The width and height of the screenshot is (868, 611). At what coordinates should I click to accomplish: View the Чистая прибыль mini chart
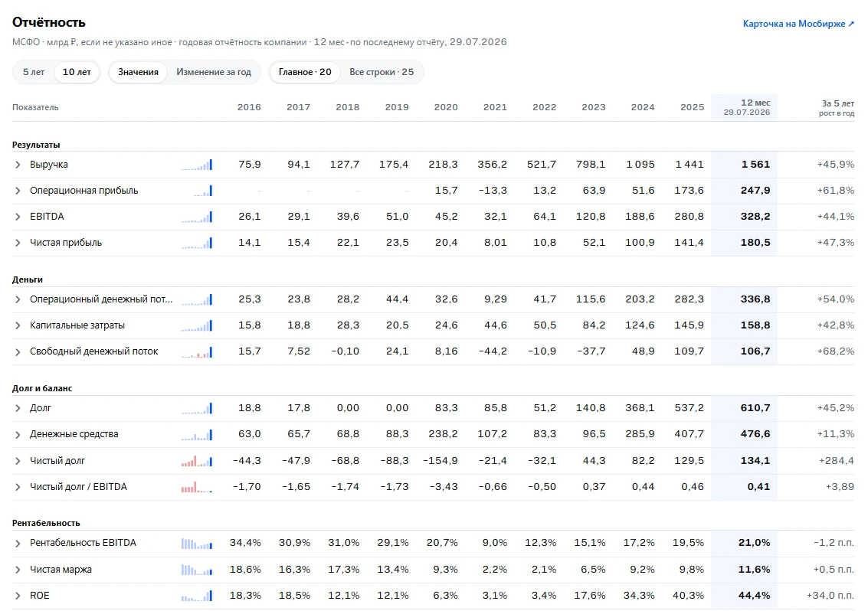tap(197, 243)
